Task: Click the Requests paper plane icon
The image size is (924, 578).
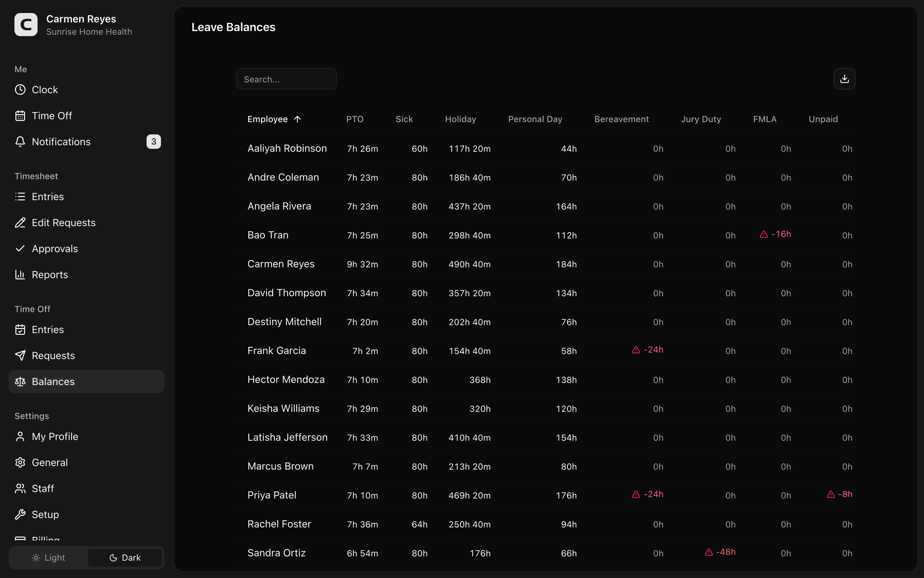Action: (20, 355)
